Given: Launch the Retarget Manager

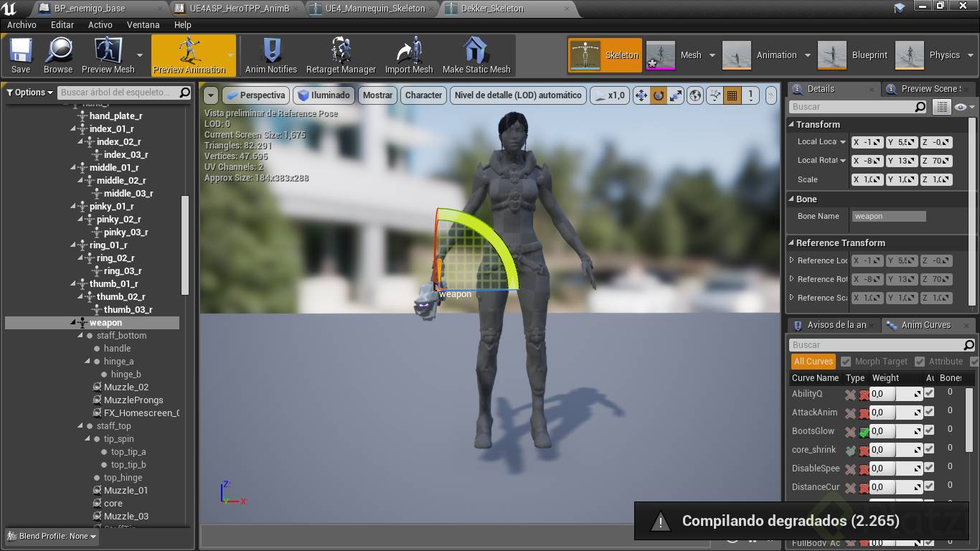Looking at the screenshot, I should [x=341, y=55].
